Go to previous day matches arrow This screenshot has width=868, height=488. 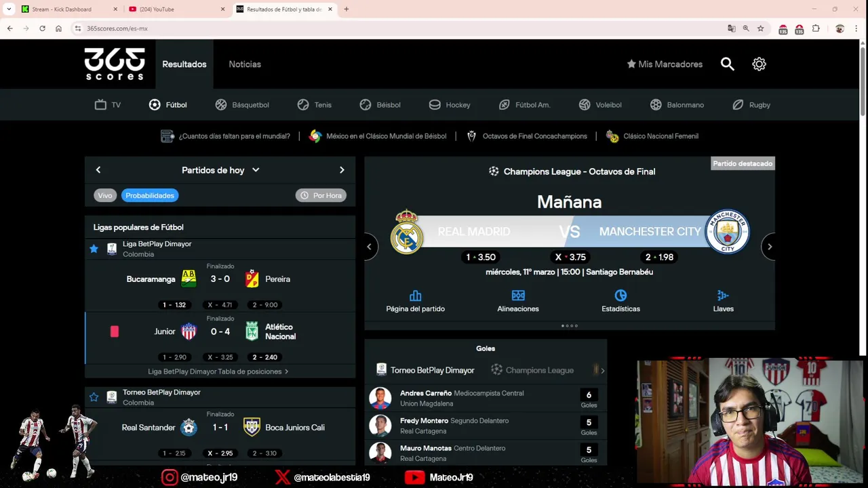[98, 170]
